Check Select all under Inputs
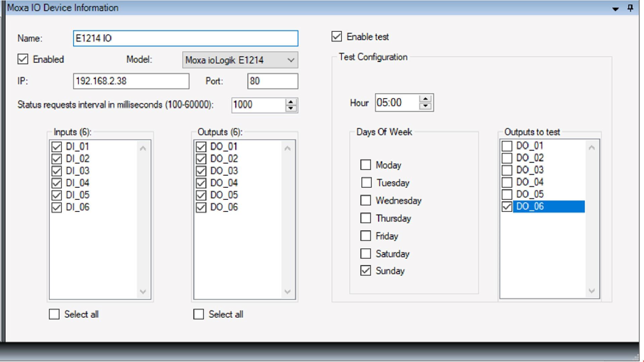Screen dimensions: 644x362 click(54, 314)
